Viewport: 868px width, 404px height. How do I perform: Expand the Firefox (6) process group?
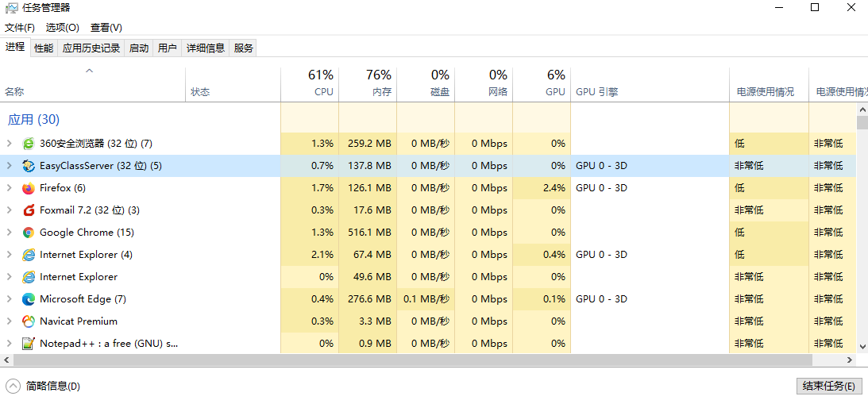9,188
